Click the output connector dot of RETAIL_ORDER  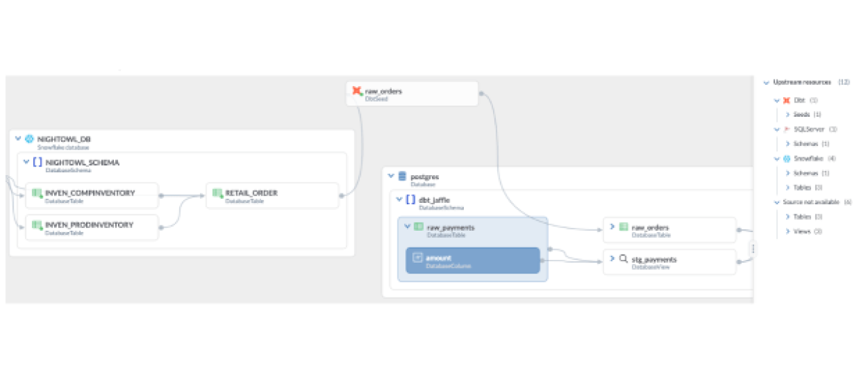341,195
